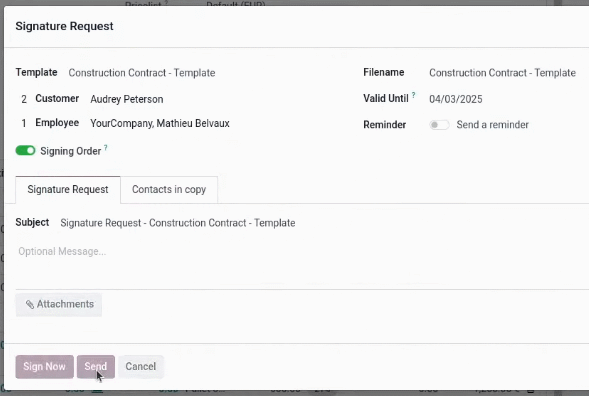589x396 pixels.
Task: Open Signing Order help tooltip icon
Action: pyautogui.click(x=106, y=147)
